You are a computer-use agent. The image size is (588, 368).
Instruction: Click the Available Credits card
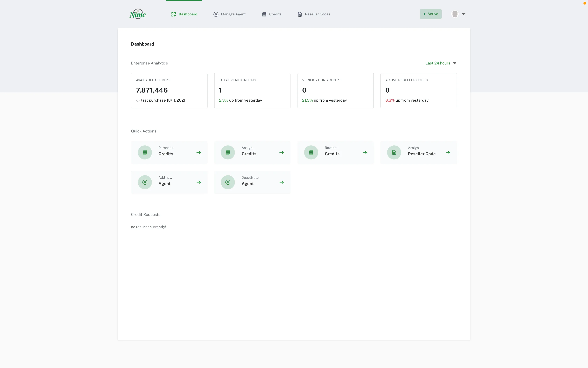click(169, 91)
